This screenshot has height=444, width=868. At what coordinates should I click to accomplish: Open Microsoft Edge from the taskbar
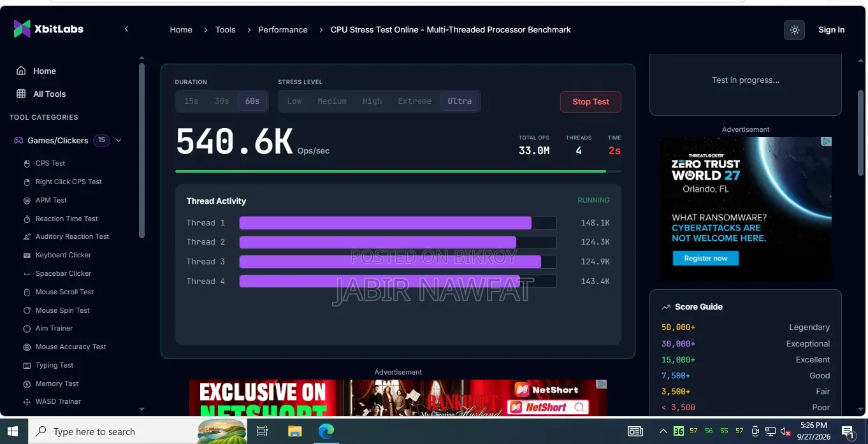[326, 431]
